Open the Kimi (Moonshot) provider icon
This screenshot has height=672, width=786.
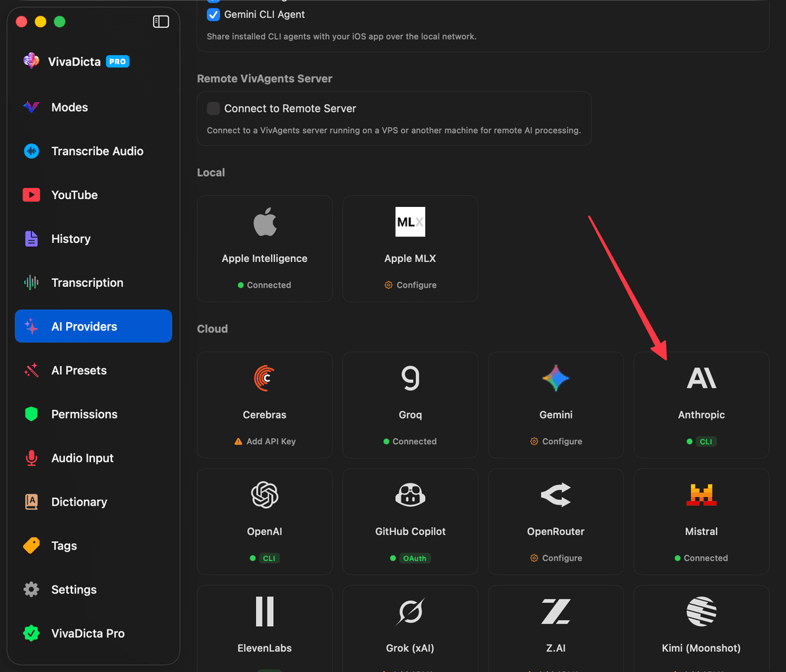tap(701, 612)
